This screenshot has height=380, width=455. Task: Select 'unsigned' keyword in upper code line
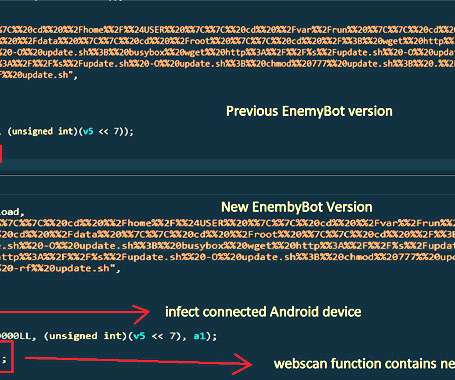(x=32, y=131)
